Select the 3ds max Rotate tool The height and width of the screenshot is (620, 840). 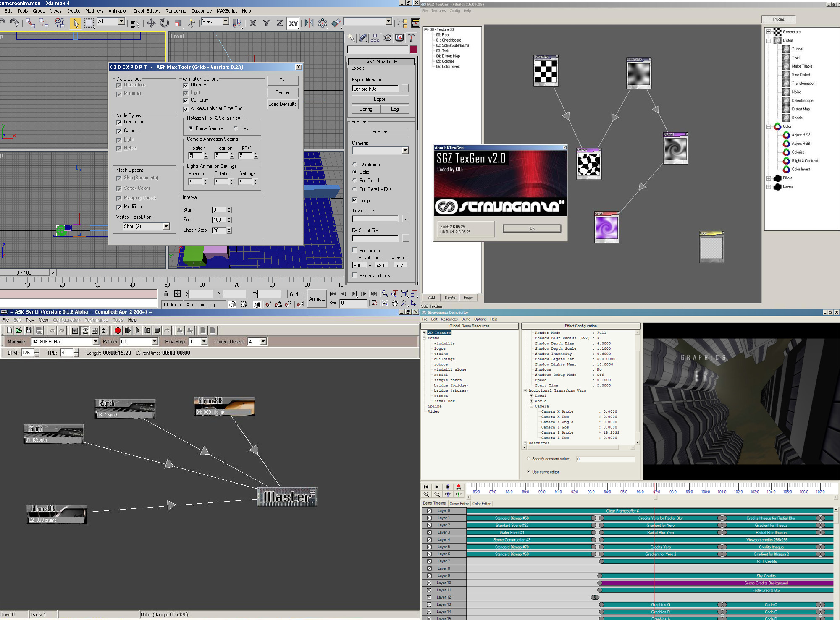pos(165,23)
